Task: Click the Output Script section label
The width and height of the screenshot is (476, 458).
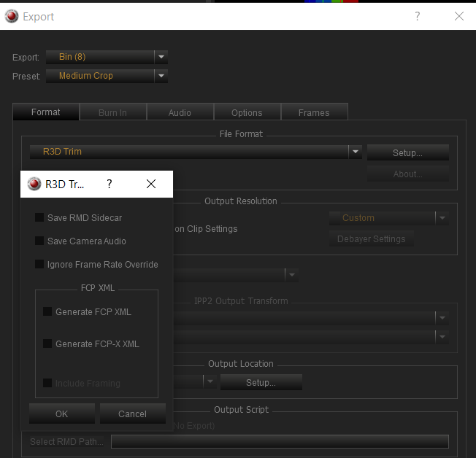Action: point(242,410)
